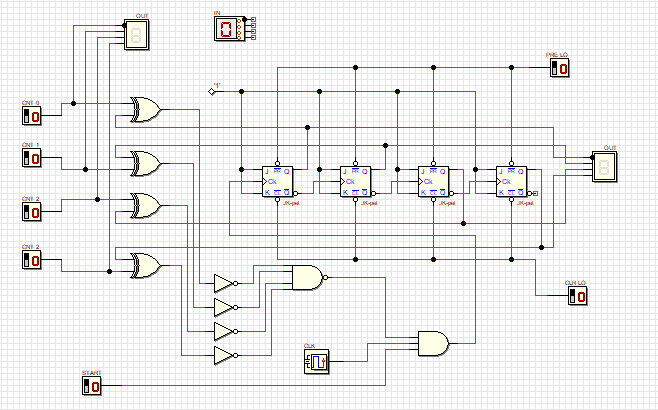
Task: Select the XOR gate connected to CNT 1
Action: (x=145, y=161)
